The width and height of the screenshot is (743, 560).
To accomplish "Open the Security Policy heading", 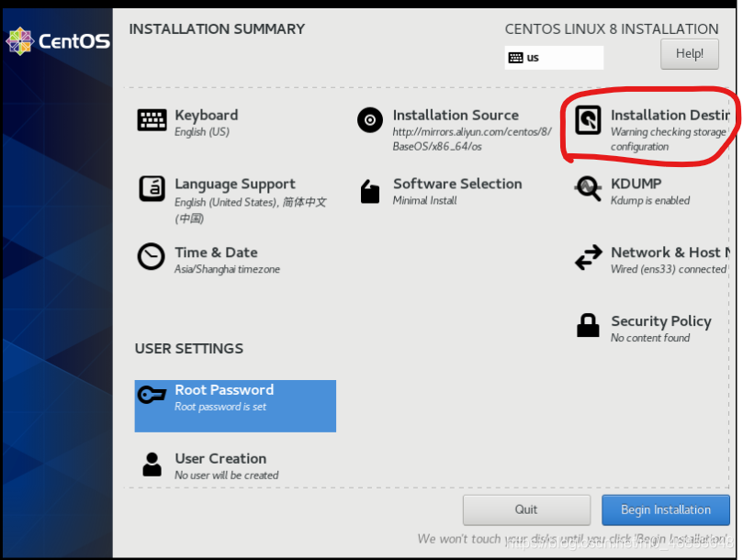I will click(x=661, y=321).
